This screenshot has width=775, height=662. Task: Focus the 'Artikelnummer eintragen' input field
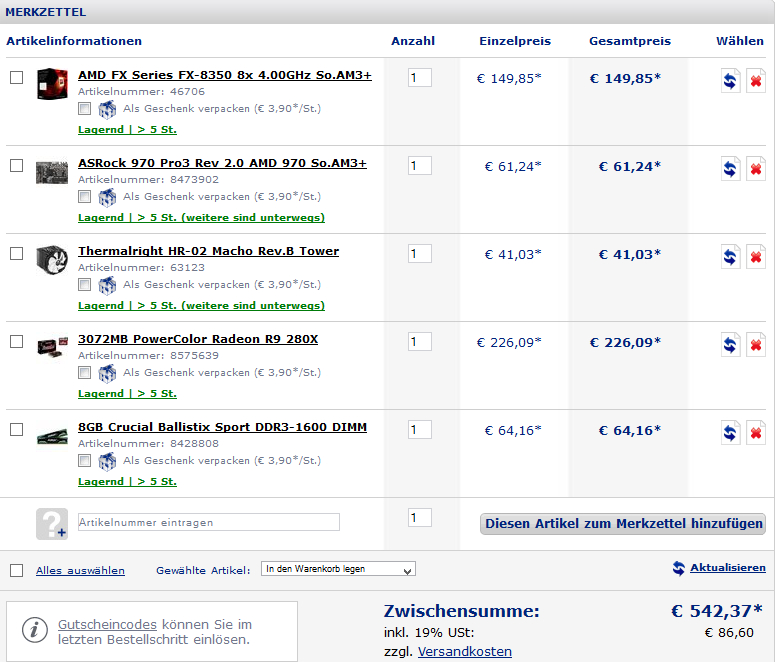click(209, 522)
